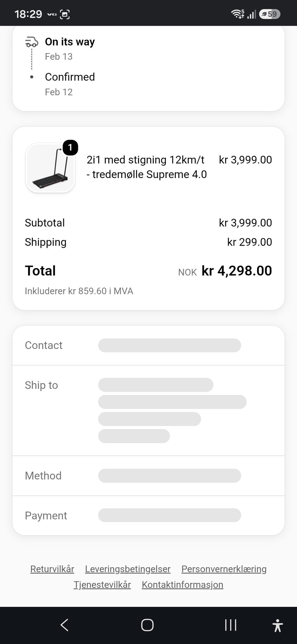Tap the delivery truck icon
Image resolution: width=297 pixels, height=644 pixels.
coord(32,42)
